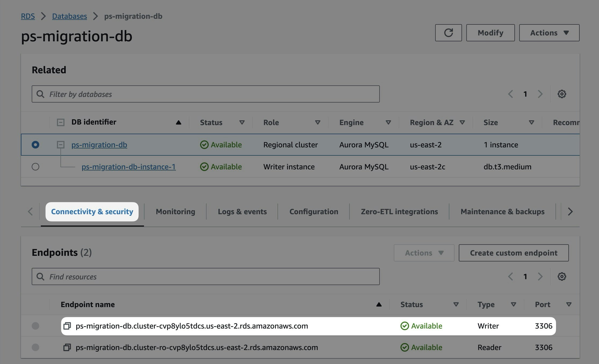
Task: Copy the cluster-ro Reader endpoint name
Action: coord(67,347)
